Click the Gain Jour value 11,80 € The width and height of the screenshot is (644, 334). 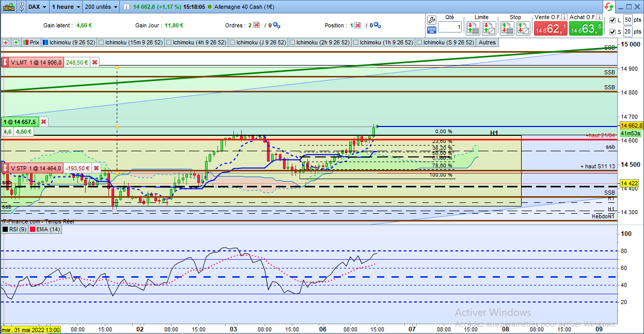click(x=174, y=25)
